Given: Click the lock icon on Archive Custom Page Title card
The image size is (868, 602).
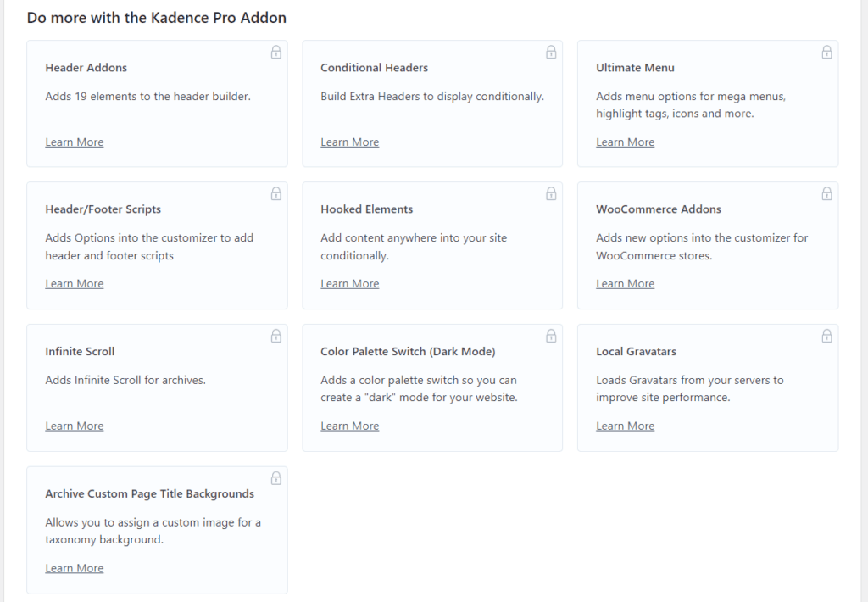Looking at the screenshot, I should coord(275,477).
